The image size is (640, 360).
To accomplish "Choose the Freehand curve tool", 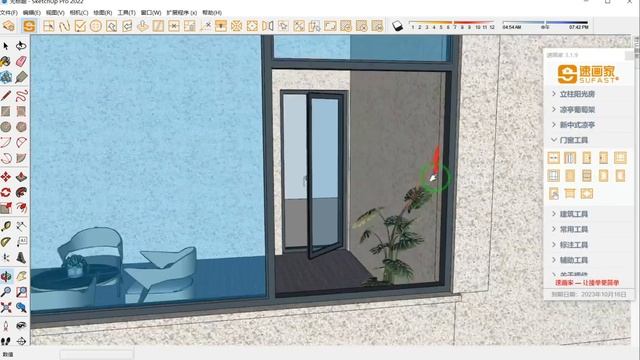I will coord(21,96).
